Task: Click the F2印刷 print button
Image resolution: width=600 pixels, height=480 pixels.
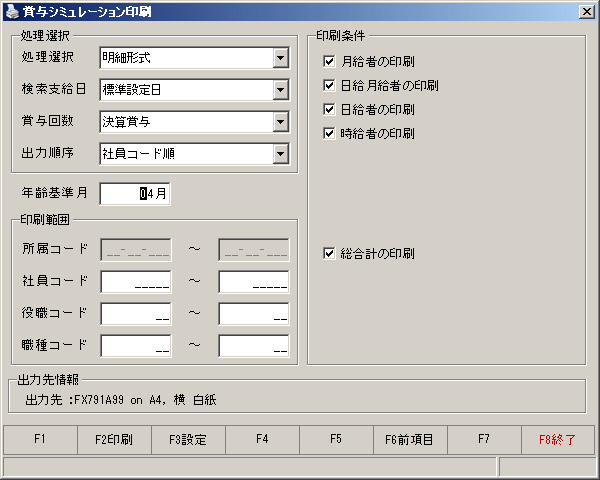Action: pyautogui.click(x=114, y=439)
